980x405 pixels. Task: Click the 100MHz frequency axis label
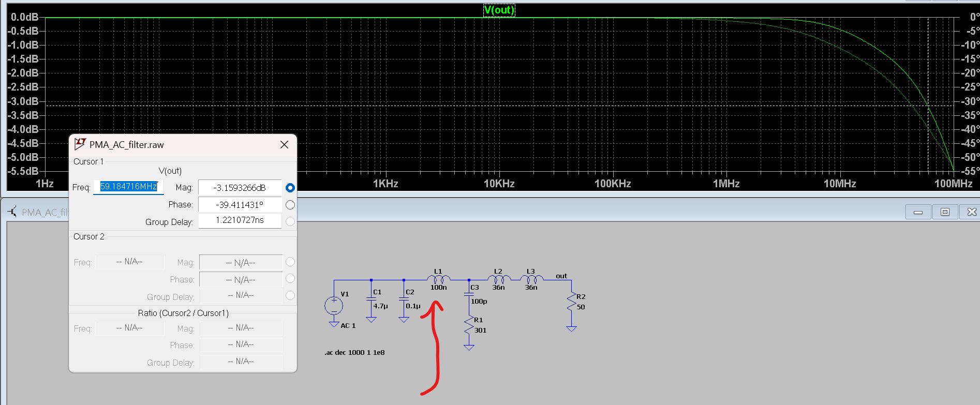pos(954,184)
